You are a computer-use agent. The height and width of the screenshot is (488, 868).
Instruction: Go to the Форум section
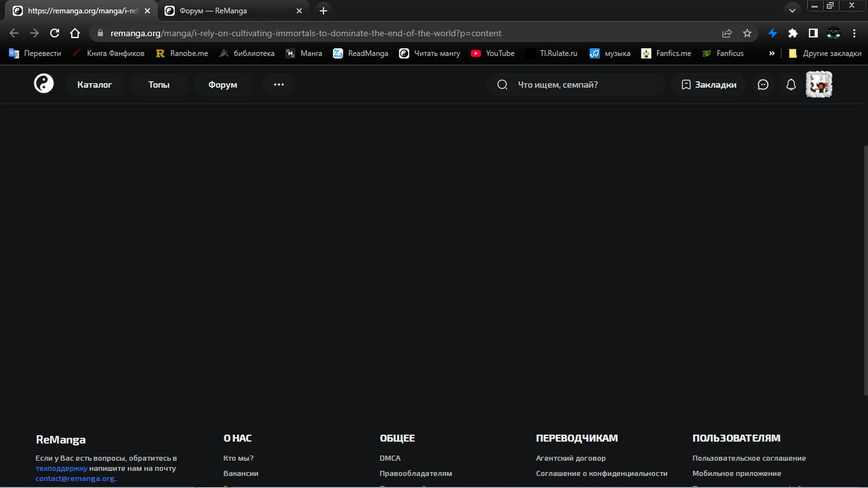pyautogui.click(x=223, y=84)
